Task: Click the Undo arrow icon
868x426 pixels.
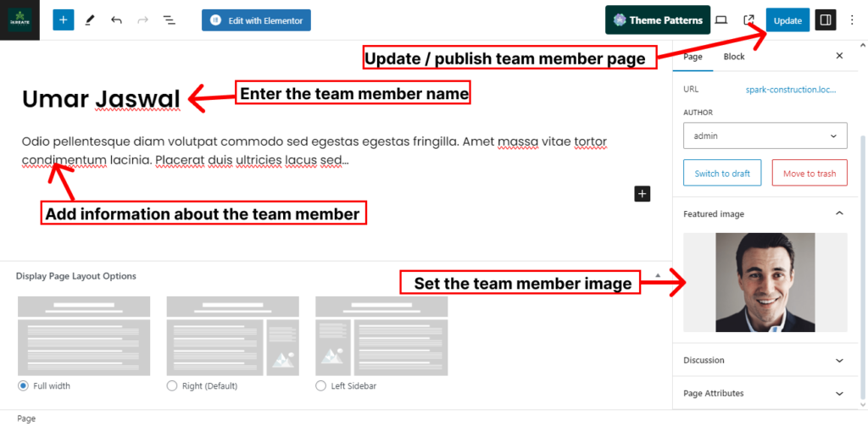Action: pyautogui.click(x=116, y=20)
